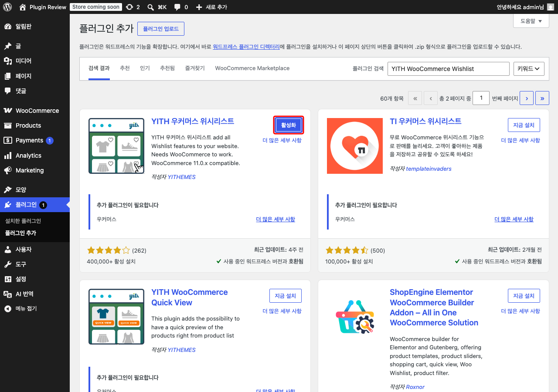This screenshot has width=558, height=392.
Task: Open the 워드프레스 플러그인 디렉터리 link
Action: click(246, 47)
